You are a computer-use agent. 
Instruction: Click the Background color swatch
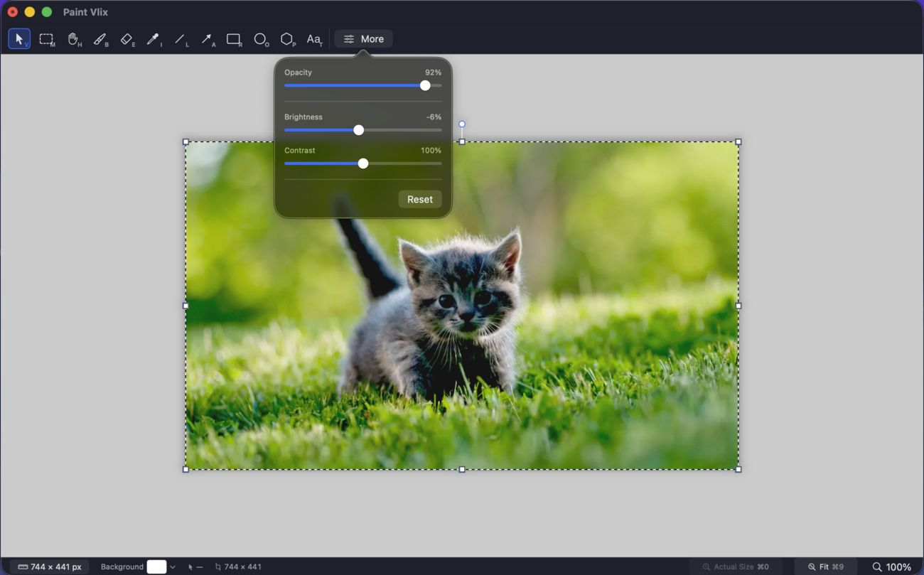pyautogui.click(x=156, y=566)
